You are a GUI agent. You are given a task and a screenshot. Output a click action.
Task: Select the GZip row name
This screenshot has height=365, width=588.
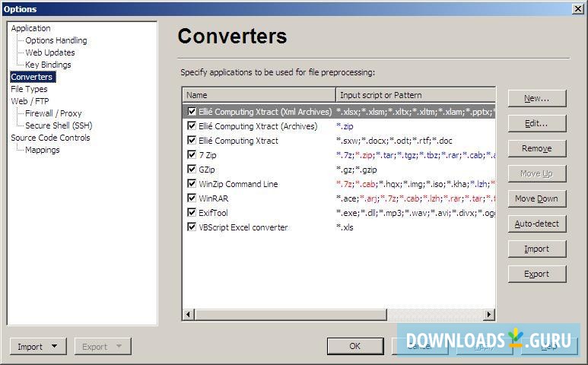[x=207, y=170]
